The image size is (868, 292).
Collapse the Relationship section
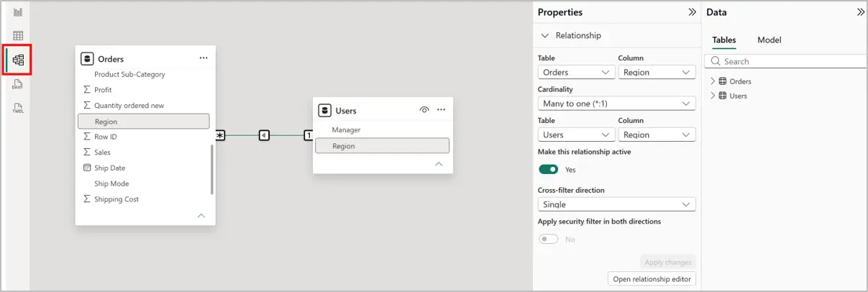(545, 35)
